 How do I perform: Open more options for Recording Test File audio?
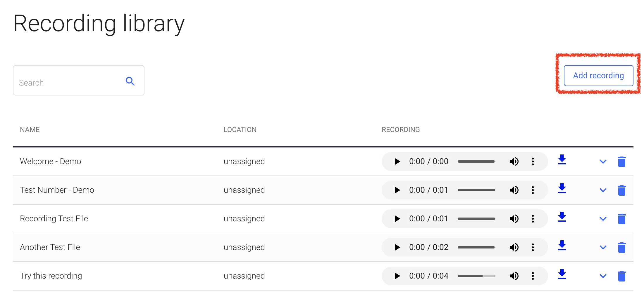point(533,219)
